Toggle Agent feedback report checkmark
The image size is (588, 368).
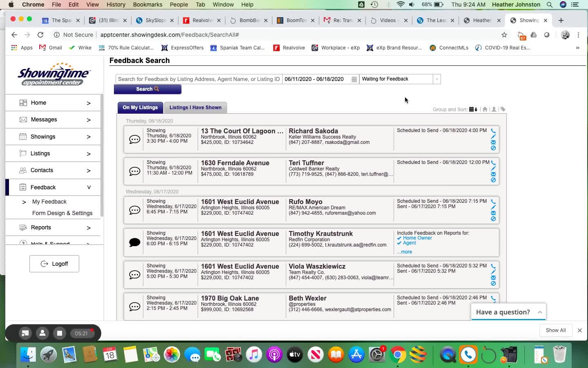coord(399,243)
